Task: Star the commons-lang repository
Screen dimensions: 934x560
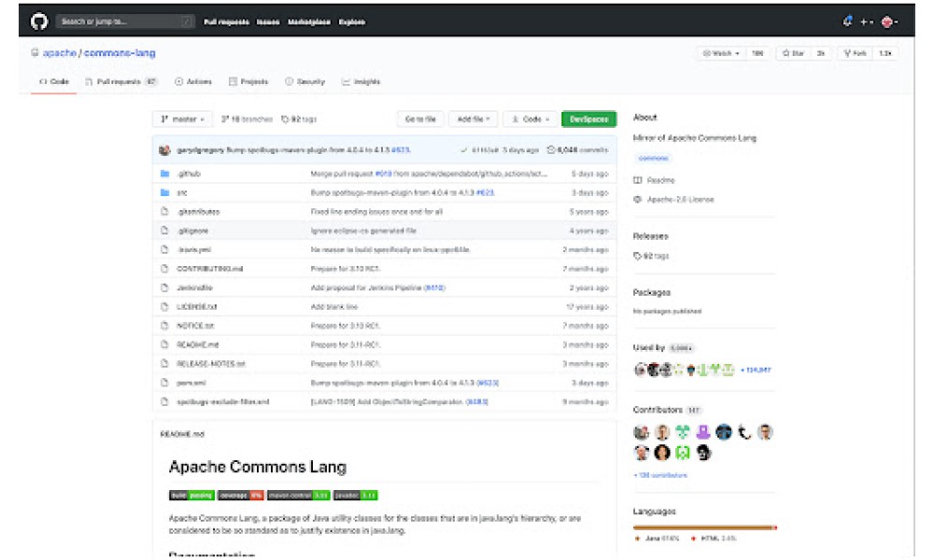Action: tap(793, 53)
